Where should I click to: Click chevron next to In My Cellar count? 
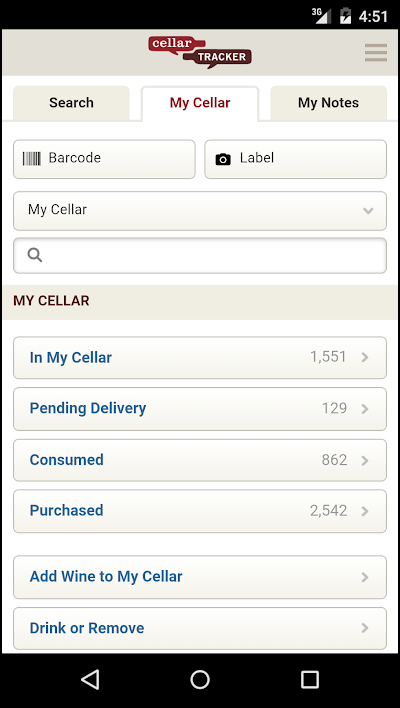[365, 358]
